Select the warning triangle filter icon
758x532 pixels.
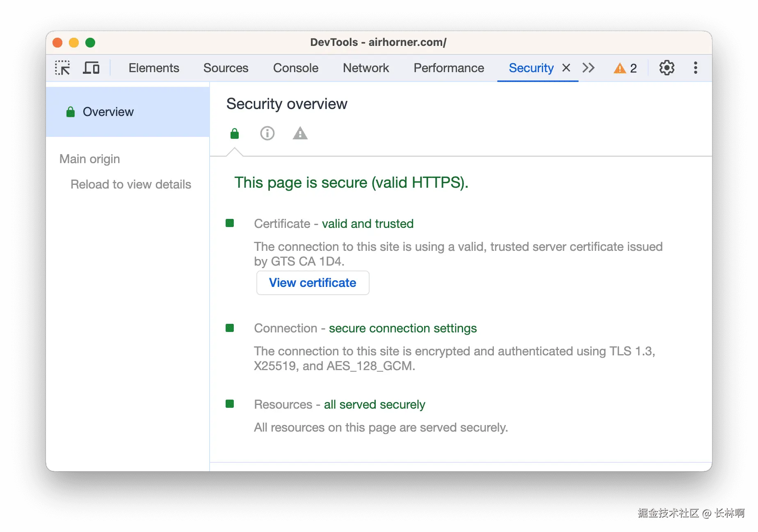[x=300, y=134]
